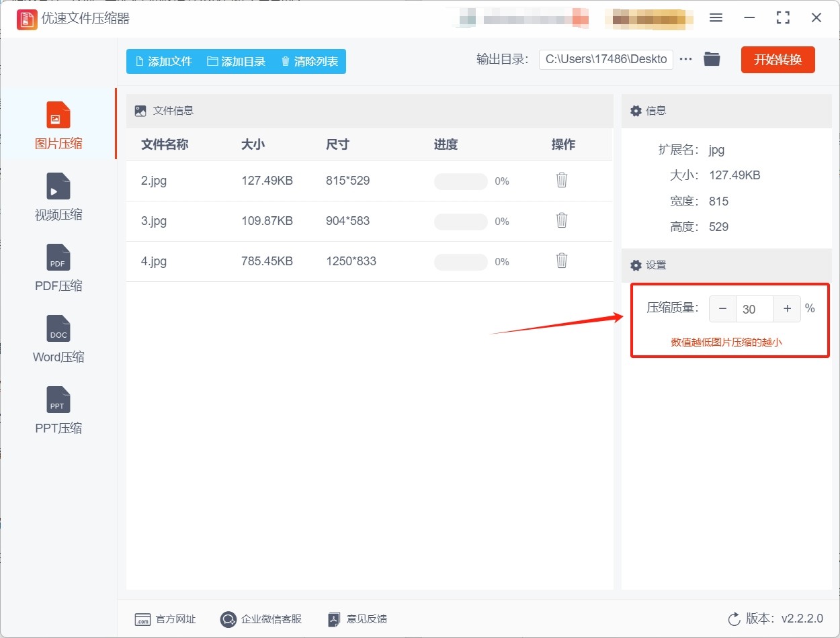Delete 2.jpg using its trash icon

click(x=562, y=180)
